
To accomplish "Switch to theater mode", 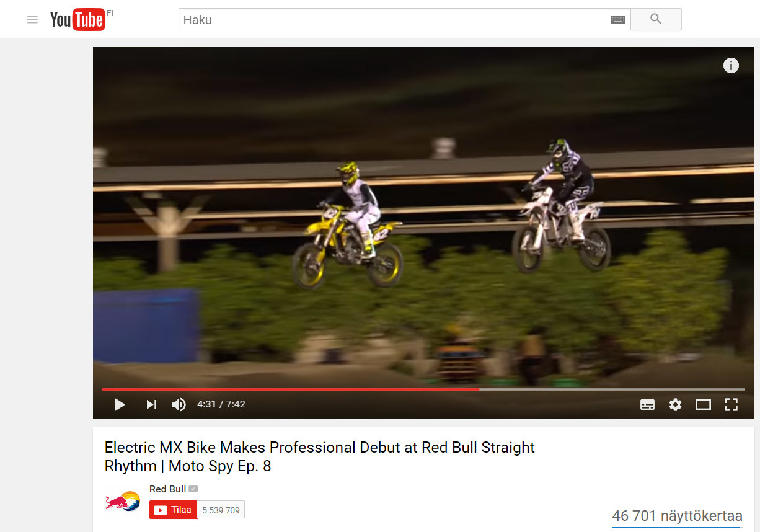I will (703, 404).
